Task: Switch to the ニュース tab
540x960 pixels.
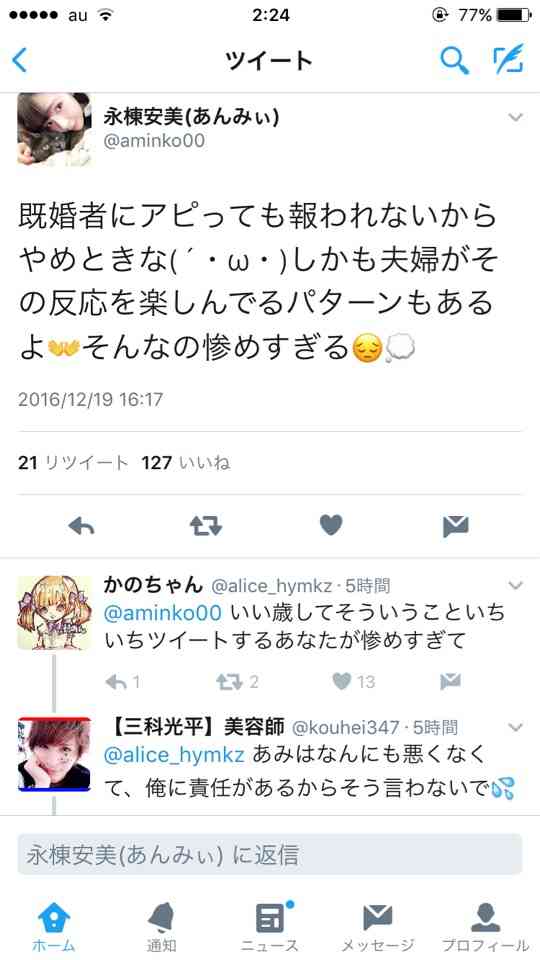Action: click(270, 926)
